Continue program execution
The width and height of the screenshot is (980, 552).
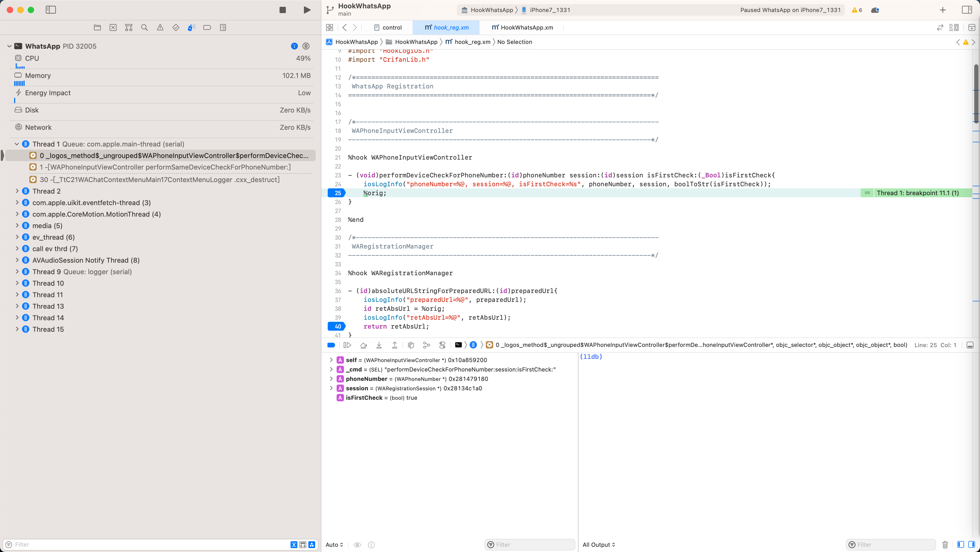pyautogui.click(x=347, y=345)
